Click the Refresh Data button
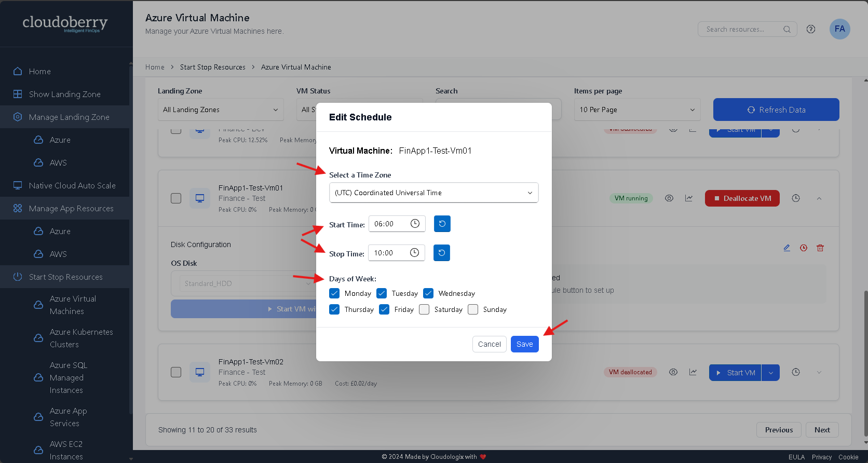868x463 pixels. [776, 110]
